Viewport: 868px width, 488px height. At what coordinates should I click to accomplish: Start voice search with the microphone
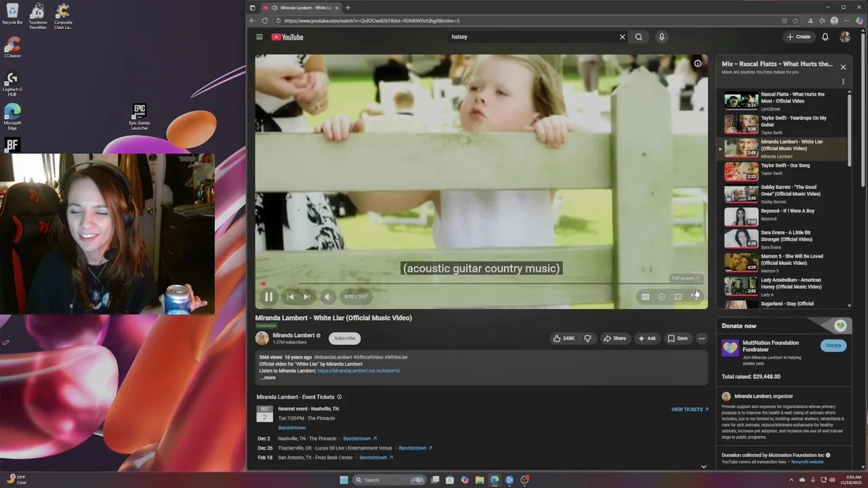[661, 37]
